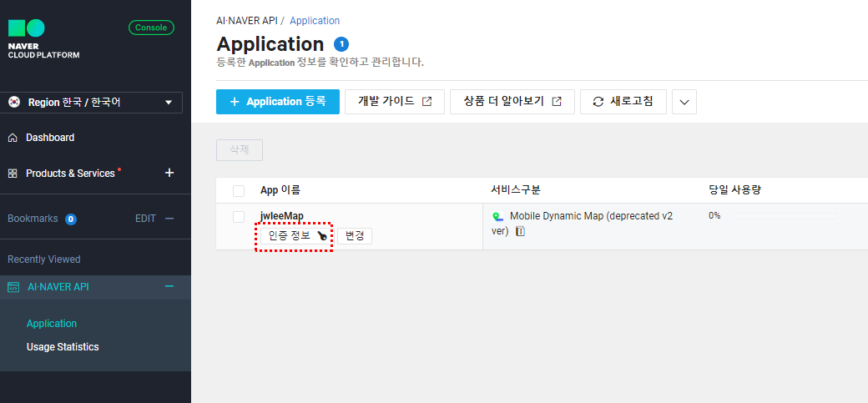Viewport: 868px width, 403px height.
Task: Click the Products & Services grid icon
Action: [x=13, y=174]
